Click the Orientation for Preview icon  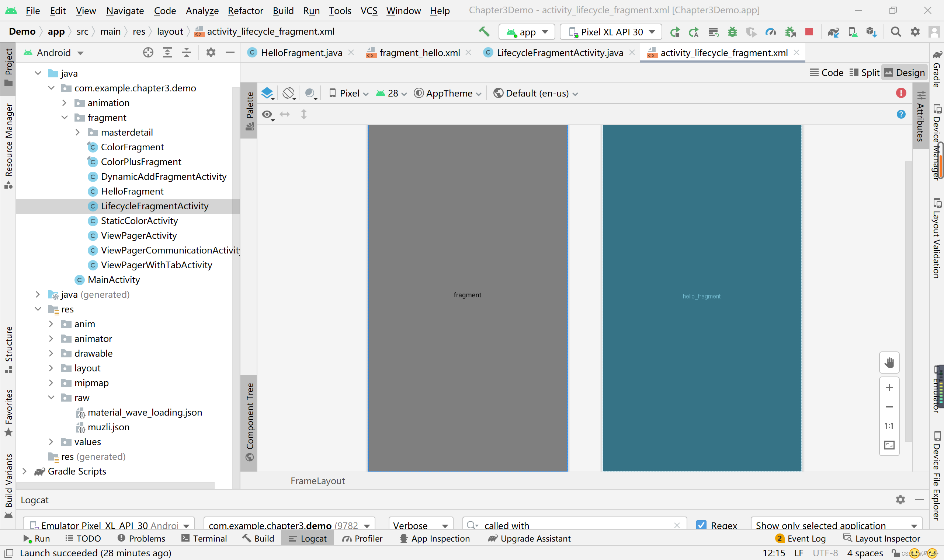pyautogui.click(x=289, y=93)
